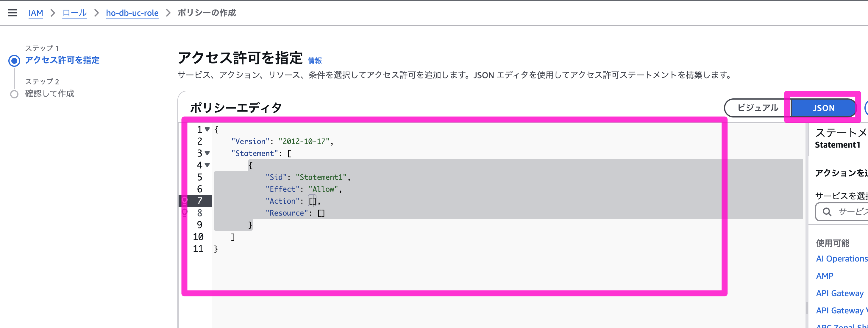The height and width of the screenshot is (328, 868).
Task: Open the ho-db-uc-role breadcrumb link
Action: [x=132, y=13]
